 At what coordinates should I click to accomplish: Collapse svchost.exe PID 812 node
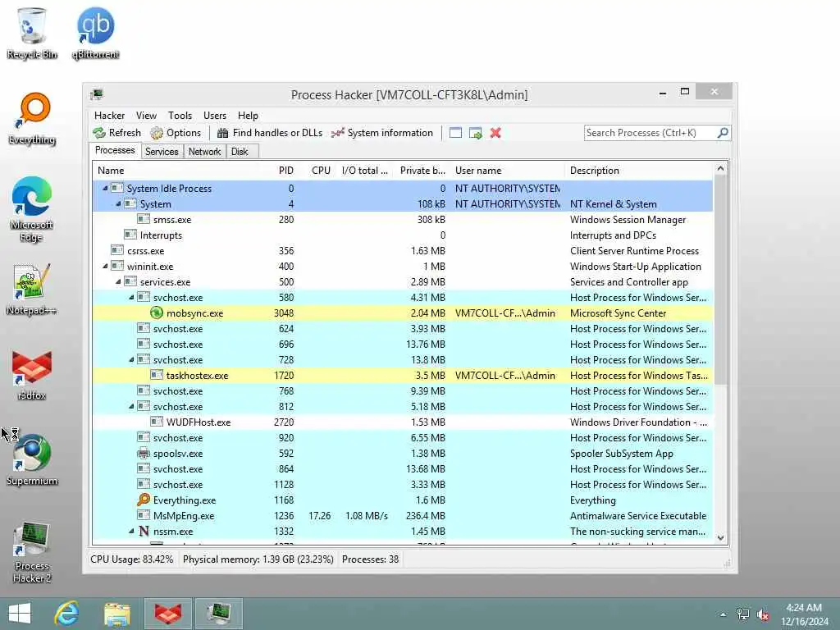[131, 407]
